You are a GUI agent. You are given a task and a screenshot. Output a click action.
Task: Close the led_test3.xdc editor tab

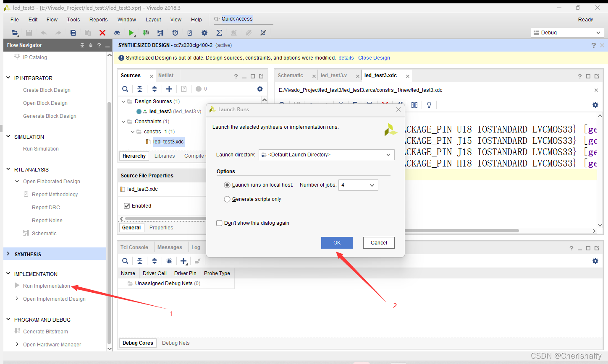point(408,76)
